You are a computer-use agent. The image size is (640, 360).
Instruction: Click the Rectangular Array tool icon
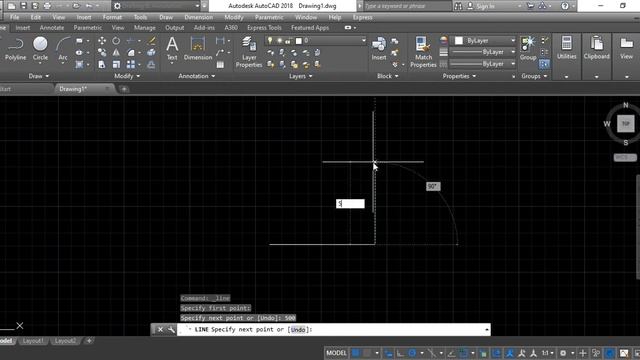tap(131, 64)
